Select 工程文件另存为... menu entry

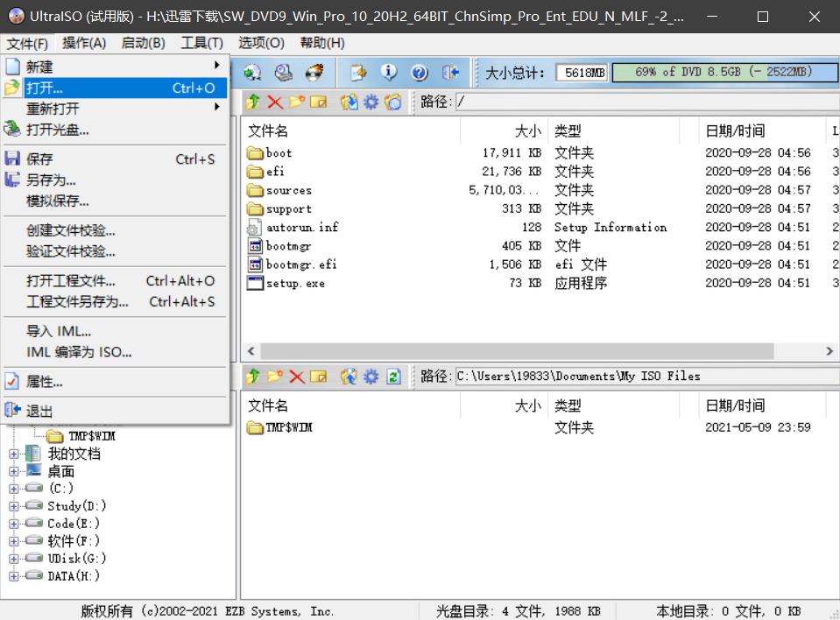coord(115,301)
